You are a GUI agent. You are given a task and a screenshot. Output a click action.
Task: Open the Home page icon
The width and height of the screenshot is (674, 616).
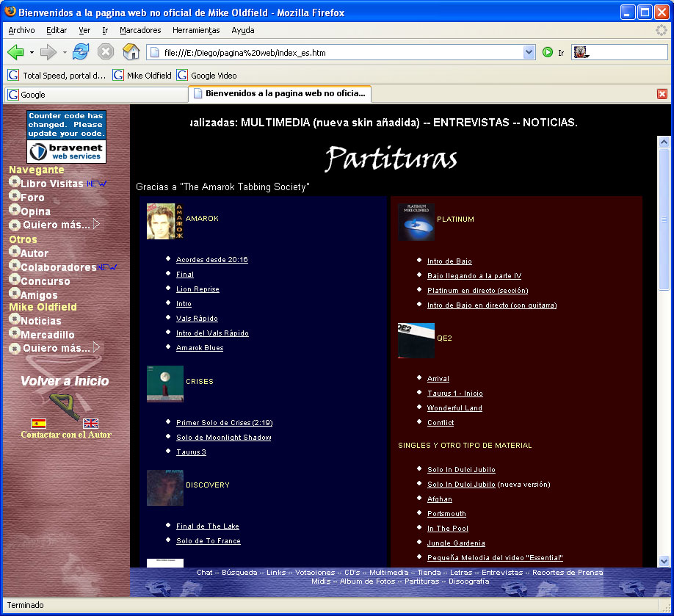pos(131,52)
